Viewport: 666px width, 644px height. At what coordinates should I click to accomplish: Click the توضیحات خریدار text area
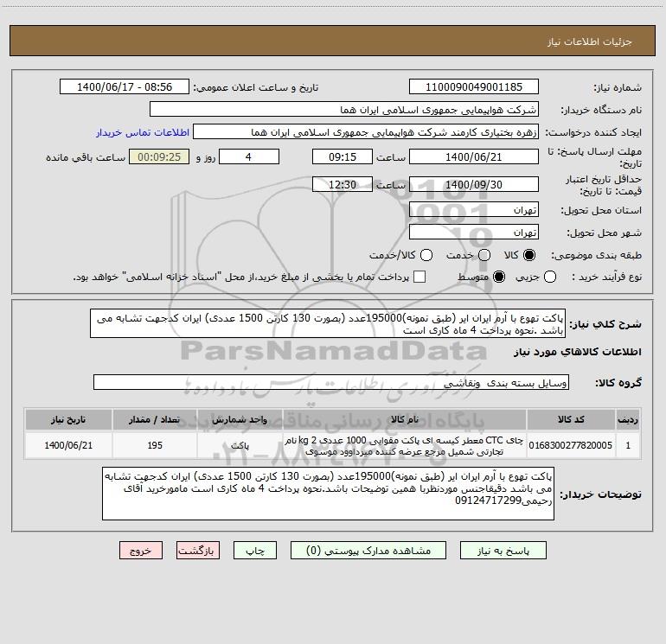click(328, 494)
